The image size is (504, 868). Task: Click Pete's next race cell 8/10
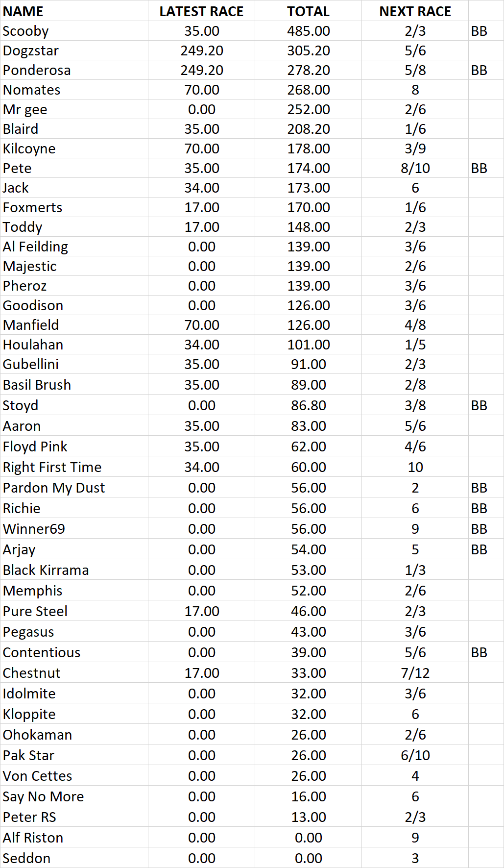(x=415, y=168)
